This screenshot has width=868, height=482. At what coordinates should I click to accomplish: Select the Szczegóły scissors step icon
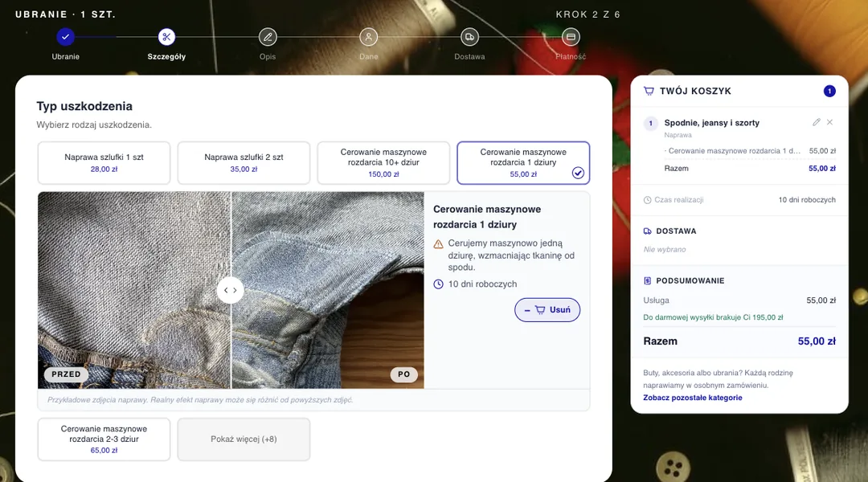coord(166,37)
